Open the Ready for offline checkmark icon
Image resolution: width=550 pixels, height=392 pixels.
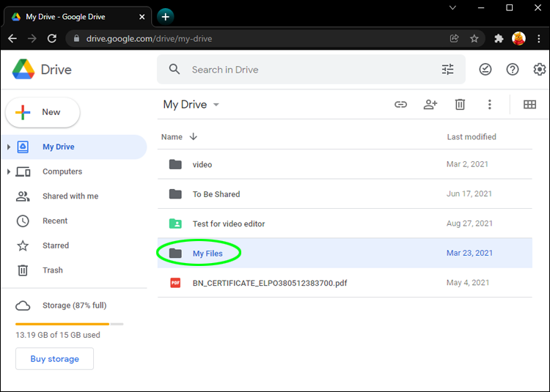[485, 70]
